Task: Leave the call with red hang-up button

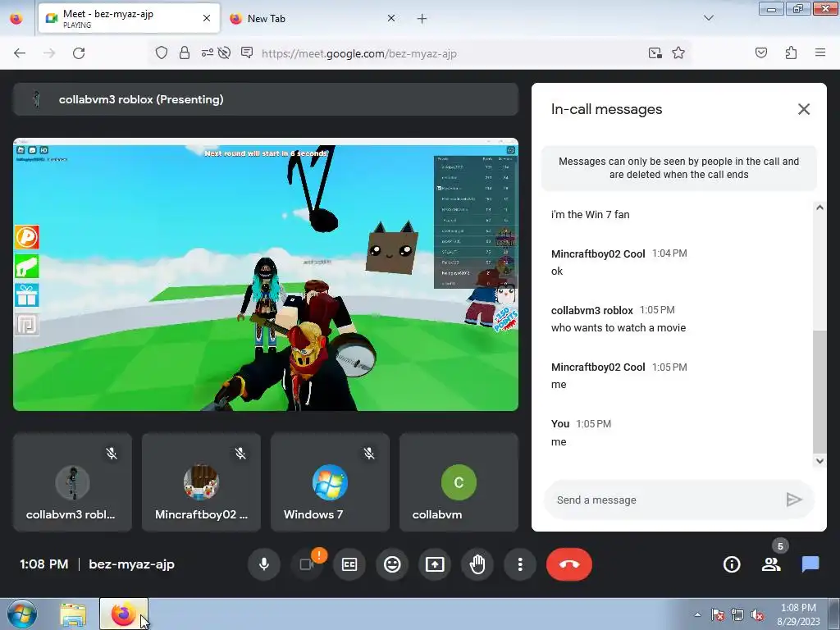Action: tap(569, 564)
